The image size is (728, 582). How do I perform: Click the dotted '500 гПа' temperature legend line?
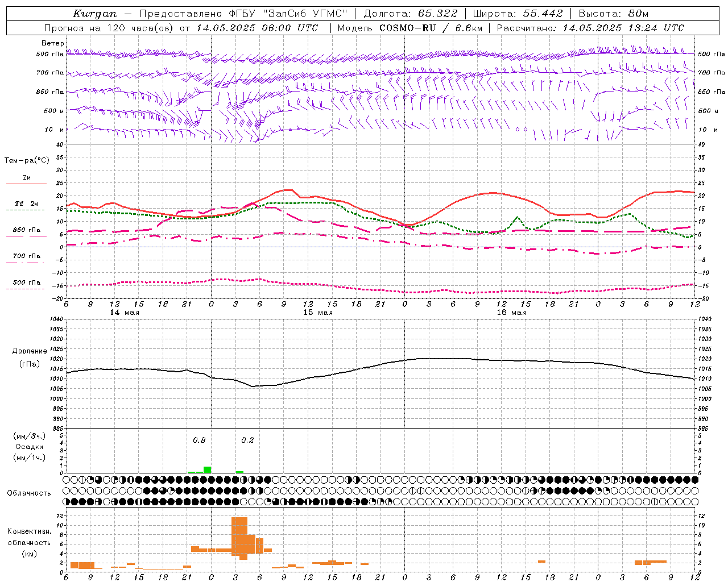pyautogui.click(x=25, y=289)
